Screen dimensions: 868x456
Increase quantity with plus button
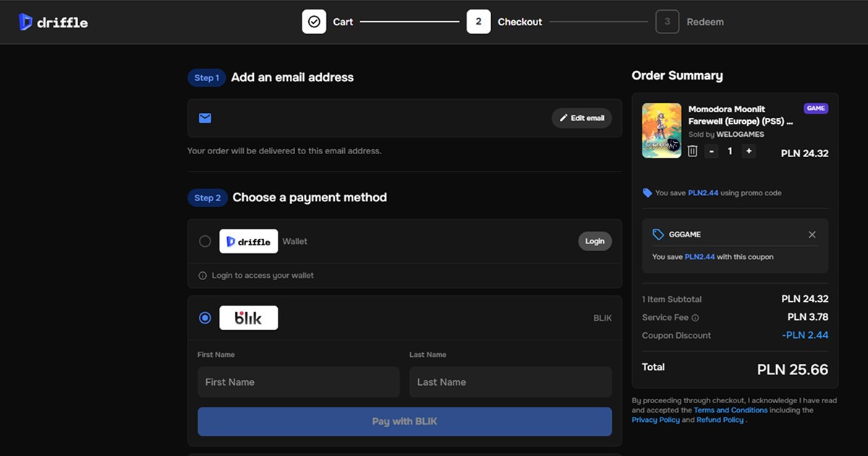[749, 151]
